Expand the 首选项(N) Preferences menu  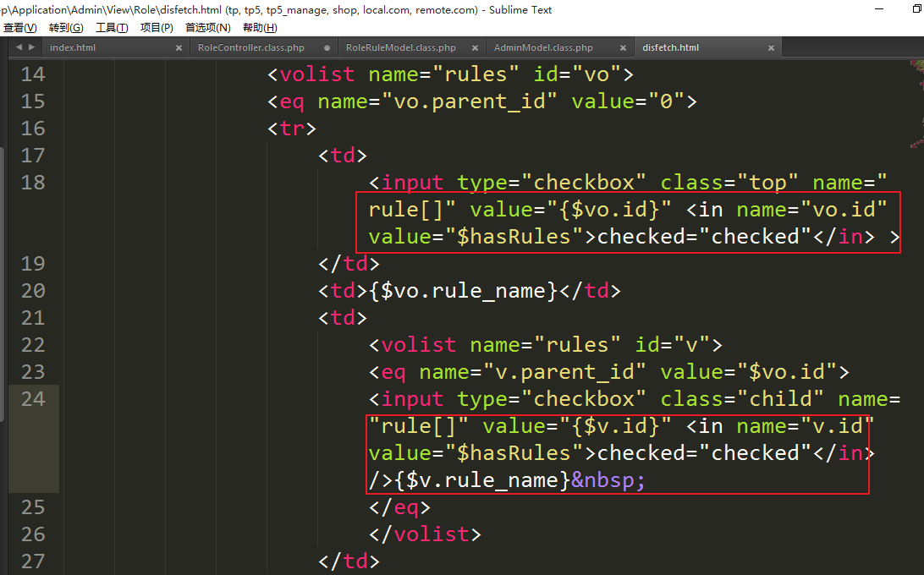(x=207, y=28)
